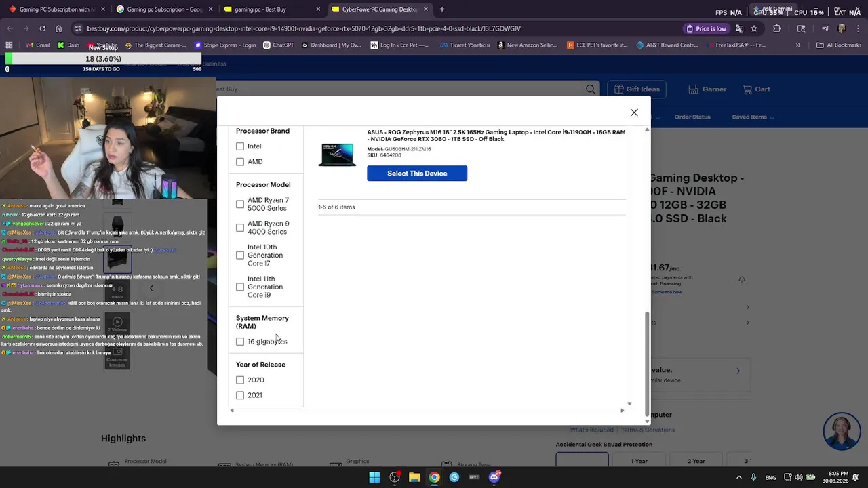Open the ASUS ROG Zephyrus M16 title link
The image size is (868, 488).
496,136
